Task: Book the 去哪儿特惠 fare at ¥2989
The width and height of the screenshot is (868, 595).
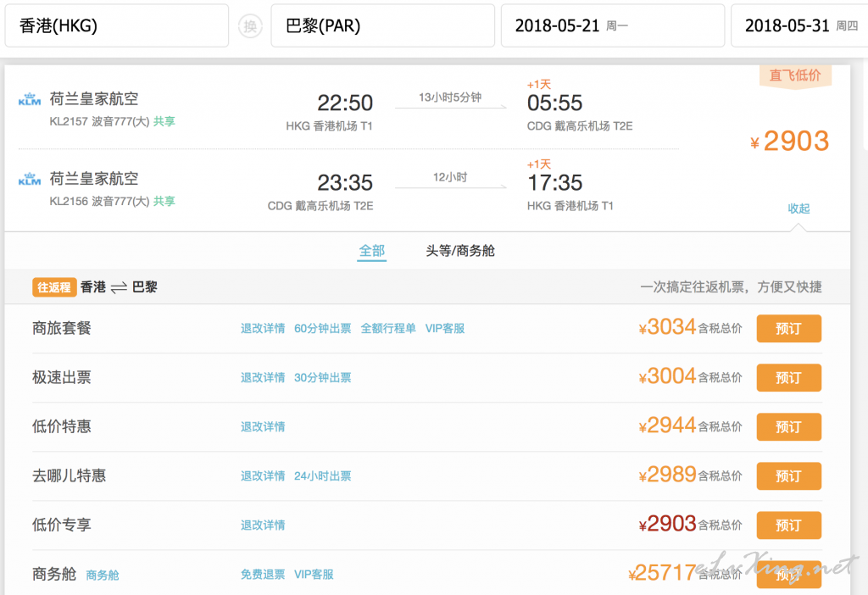Action: pyautogui.click(x=789, y=476)
